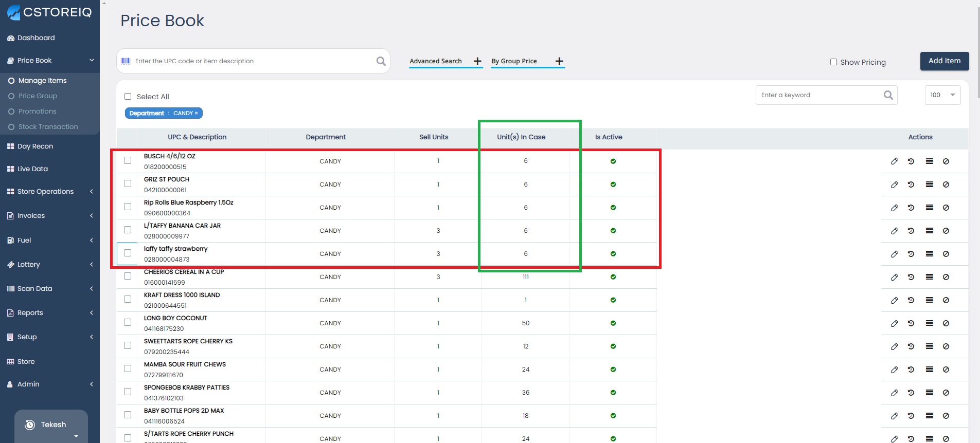
Task: Open history for CHEERIOS CEREAL IN A CUP
Action: (x=911, y=277)
